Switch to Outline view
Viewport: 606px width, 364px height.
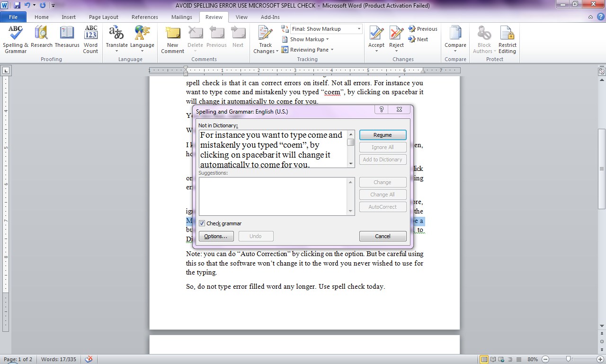click(509, 359)
